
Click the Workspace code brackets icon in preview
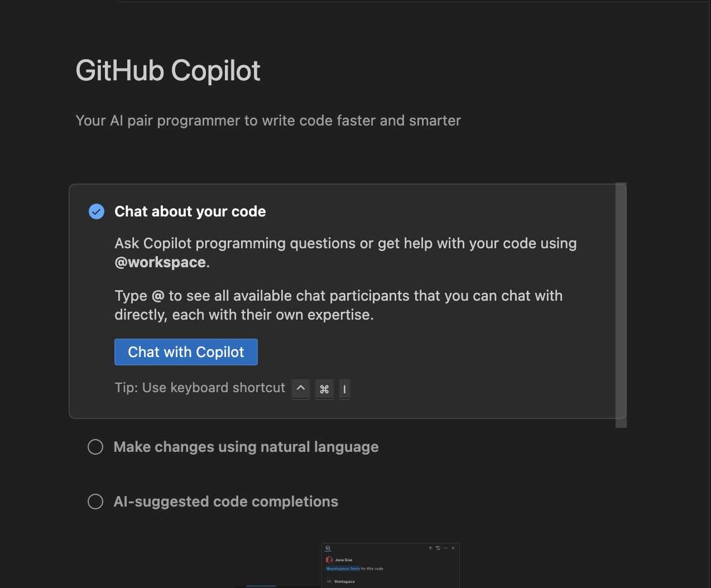pyautogui.click(x=329, y=581)
